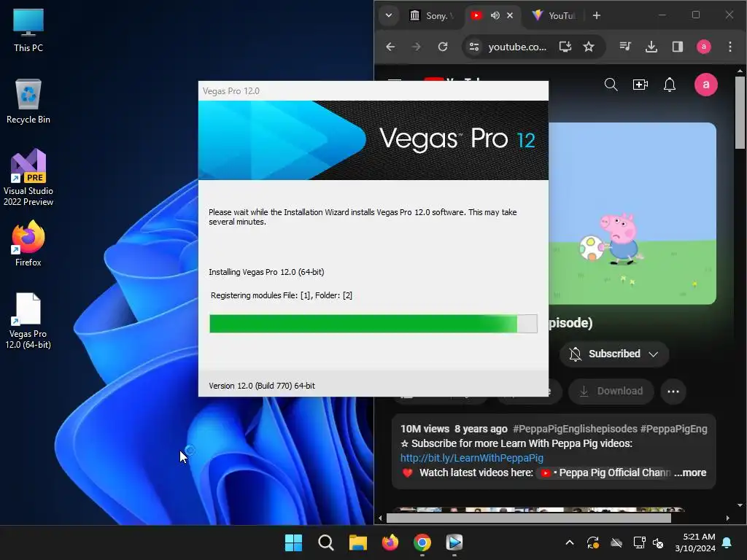Select Visual Studio 2022 Preview shortcut
Viewport: 747px width, 560px height.
click(x=28, y=178)
